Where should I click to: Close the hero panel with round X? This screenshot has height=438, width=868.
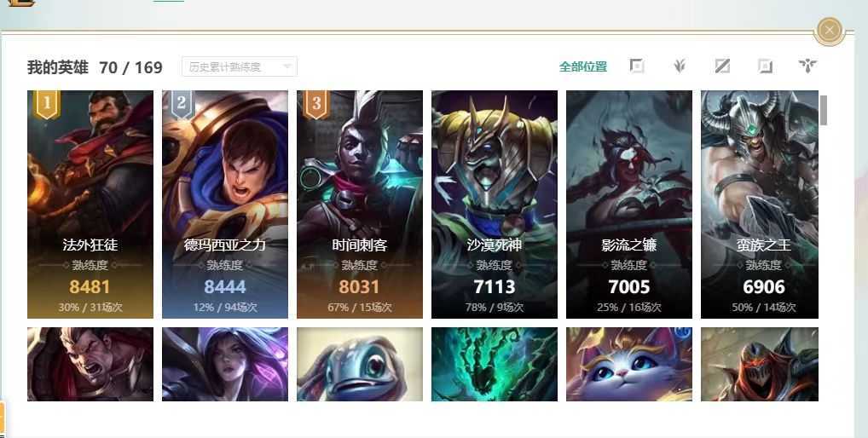click(x=829, y=30)
